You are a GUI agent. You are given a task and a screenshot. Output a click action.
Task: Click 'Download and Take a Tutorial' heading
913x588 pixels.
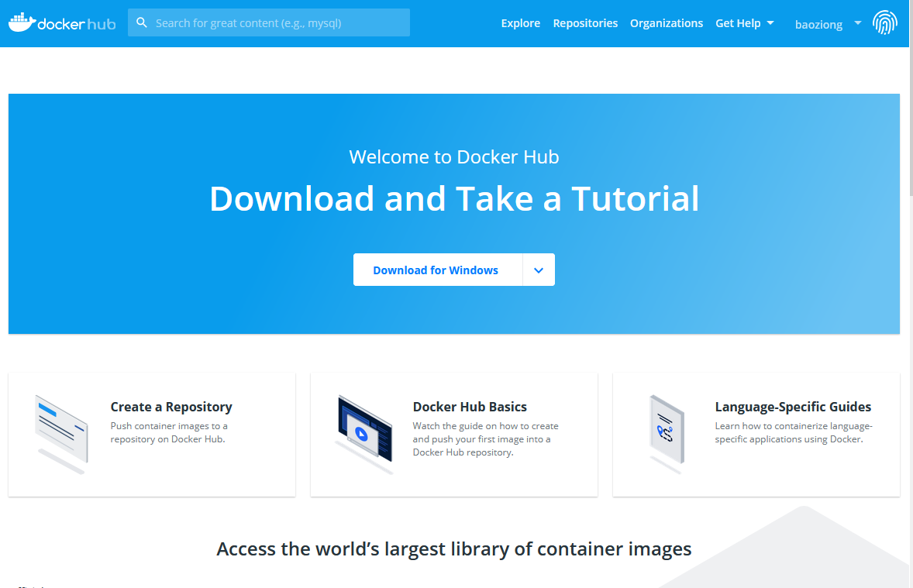coord(454,198)
